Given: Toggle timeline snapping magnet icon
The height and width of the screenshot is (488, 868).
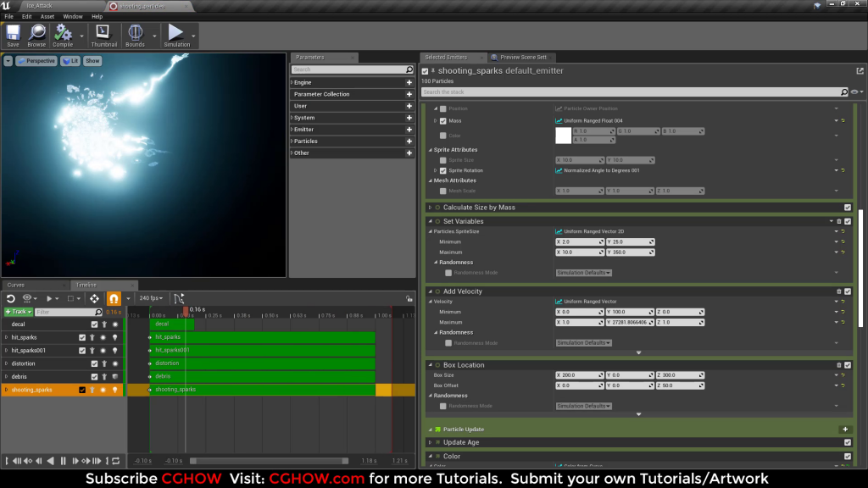Looking at the screenshot, I should (114, 299).
